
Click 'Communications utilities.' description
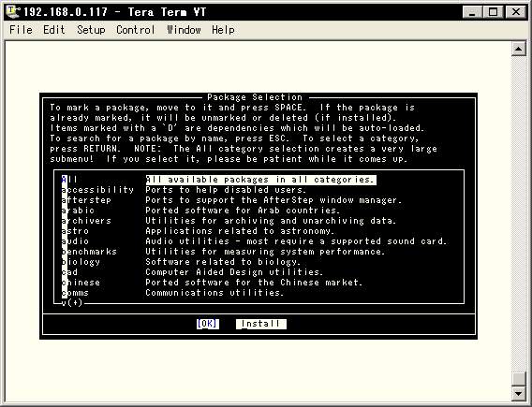coord(214,293)
